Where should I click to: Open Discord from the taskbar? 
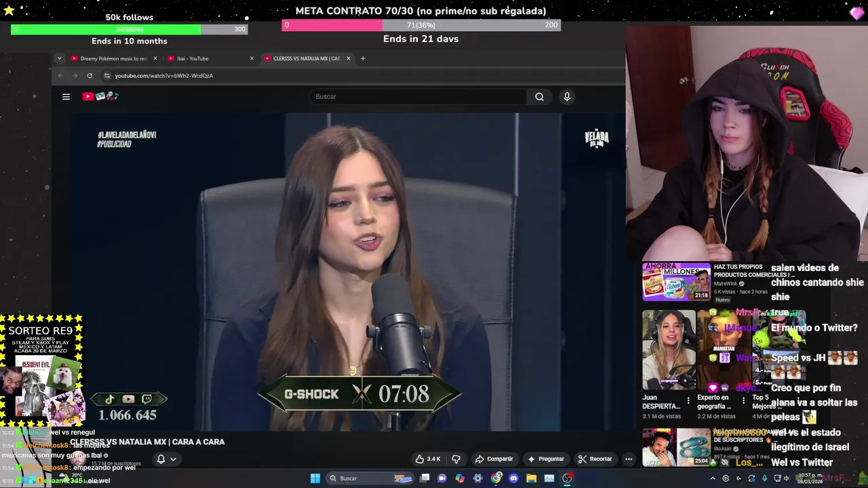tap(513, 478)
